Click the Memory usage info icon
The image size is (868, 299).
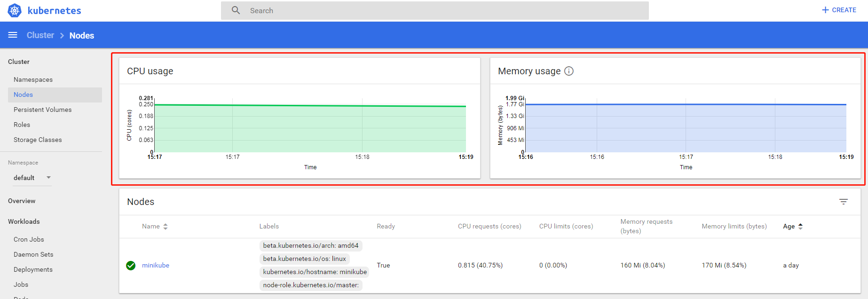point(569,71)
